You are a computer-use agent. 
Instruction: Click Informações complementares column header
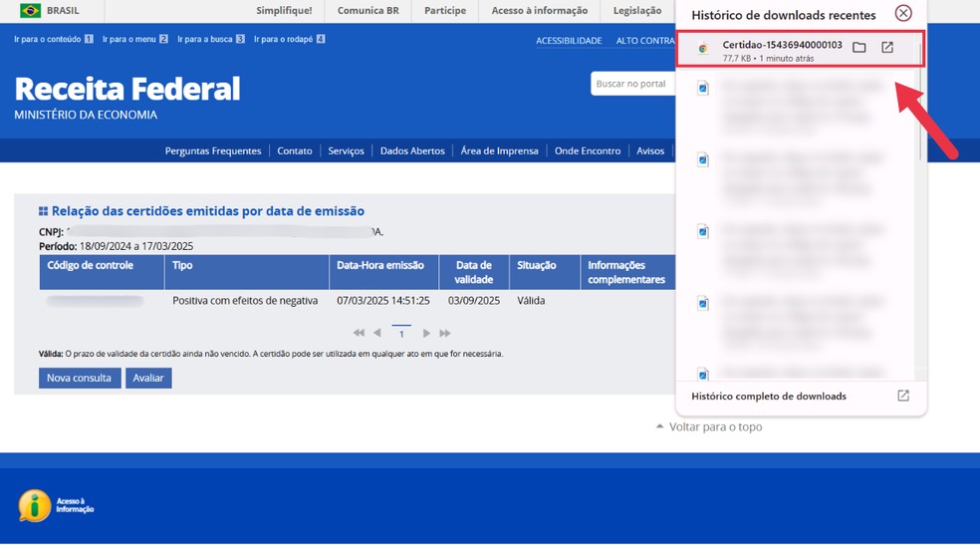click(626, 273)
